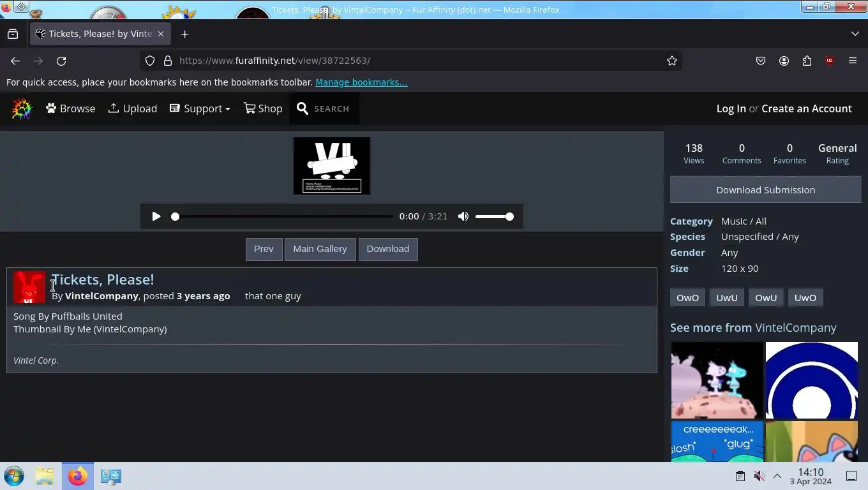Click the Download button below player
Viewport: 868px width, 490px height.
pyautogui.click(x=387, y=249)
